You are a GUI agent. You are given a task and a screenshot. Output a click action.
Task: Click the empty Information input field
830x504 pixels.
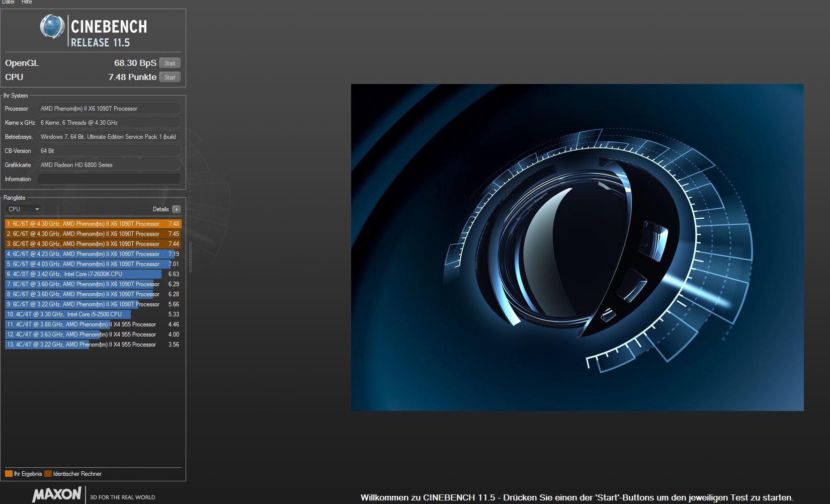[x=109, y=179]
